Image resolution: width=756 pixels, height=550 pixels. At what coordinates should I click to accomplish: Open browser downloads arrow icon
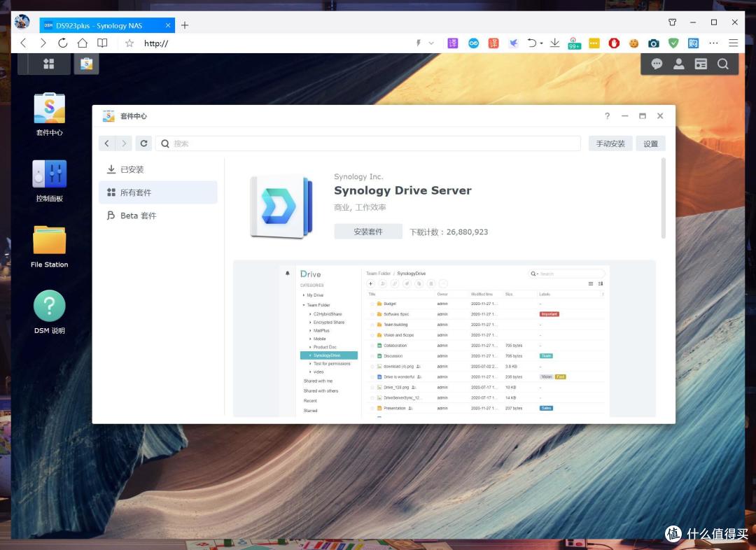pyautogui.click(x=554, y=43)
